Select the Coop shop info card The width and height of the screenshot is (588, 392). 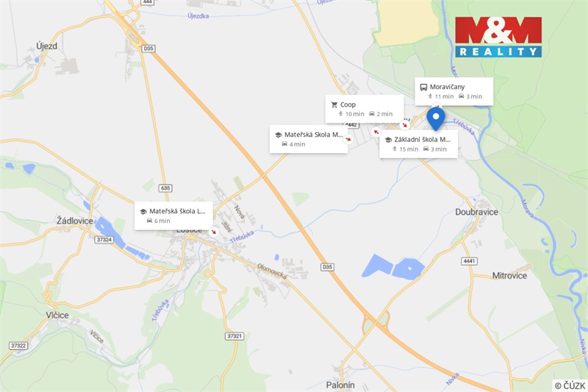point(364,109)
